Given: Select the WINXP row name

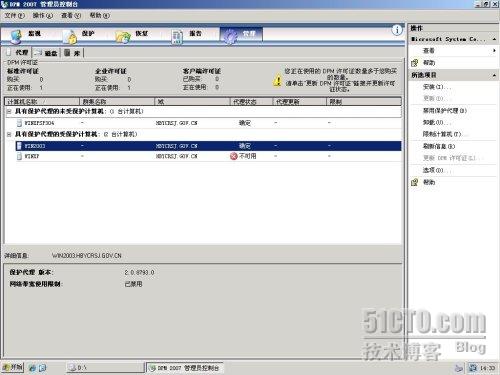Looking at the screenshot, I should [x=32, y=156].
